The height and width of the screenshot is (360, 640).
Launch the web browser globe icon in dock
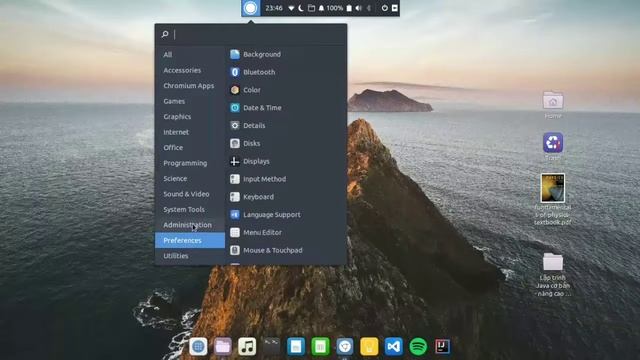click(x=198, y=347)
